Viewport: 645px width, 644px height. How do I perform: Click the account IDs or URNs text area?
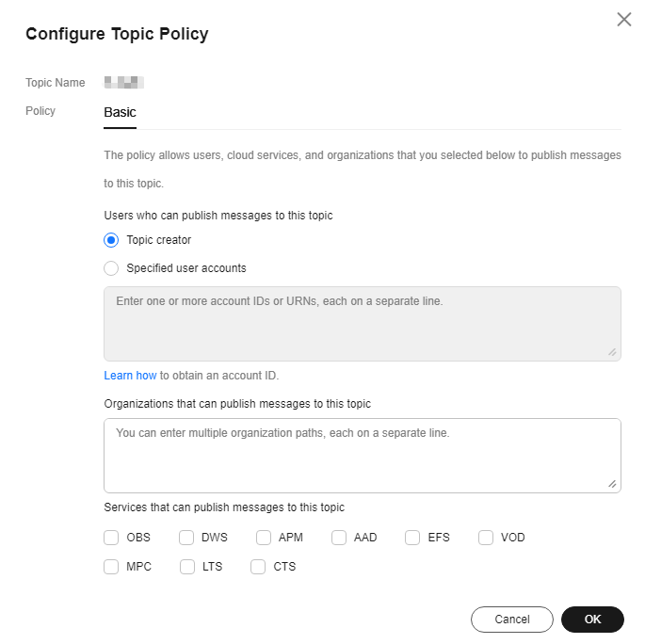point(362,324)
